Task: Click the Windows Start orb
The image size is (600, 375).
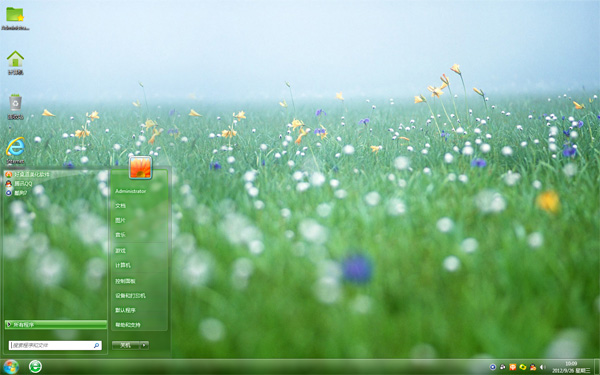Action: tap(10, 367)
